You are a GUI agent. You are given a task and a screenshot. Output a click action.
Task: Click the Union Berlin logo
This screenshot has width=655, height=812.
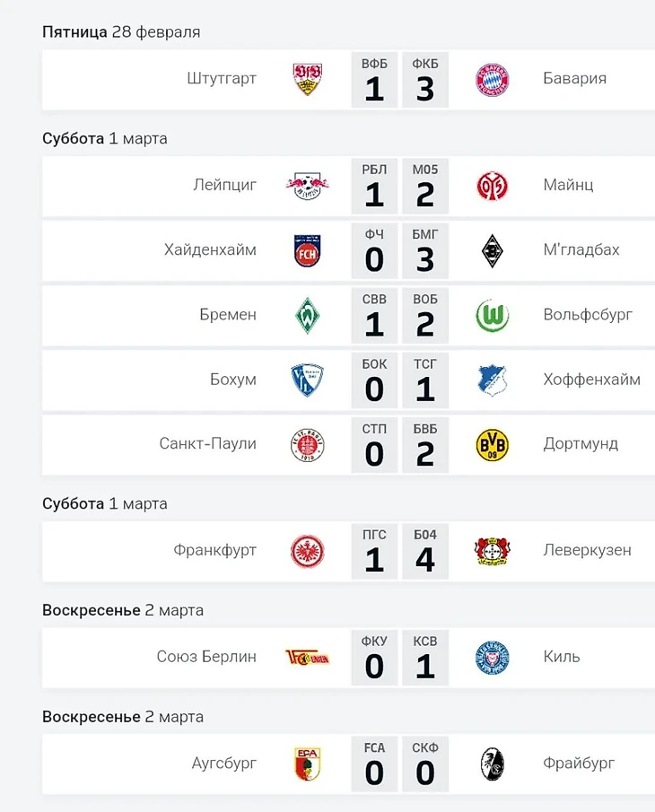(307, 658)
